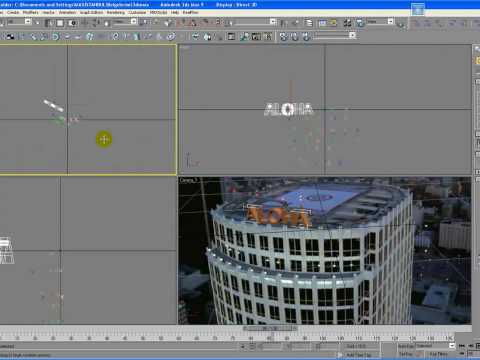Open the Graph Editors menu
This screenshot has height=360, width=480.
[x=91, y=12]
